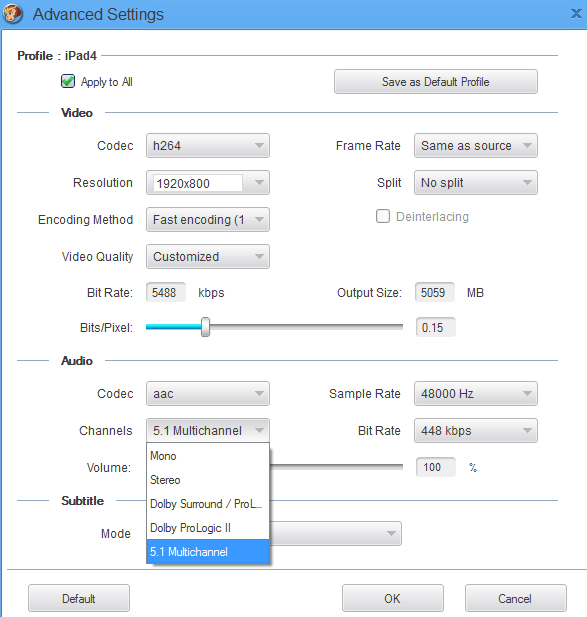The height and width of the screenshot is (617, 587).
Task: Select Dolby ProLogic II channel option
Action: click(208, 528)
